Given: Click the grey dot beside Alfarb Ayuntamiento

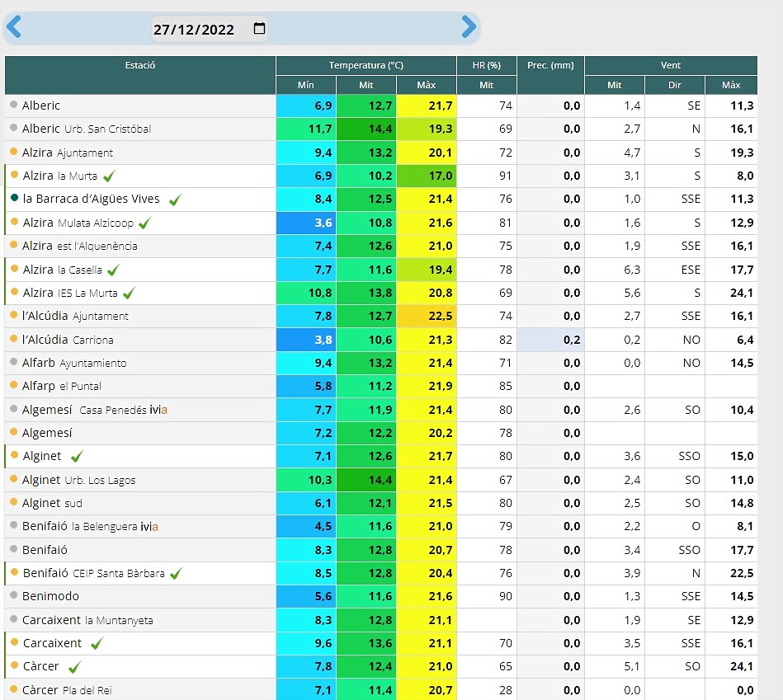Looking at the screenshot, I should click(14, 362).
